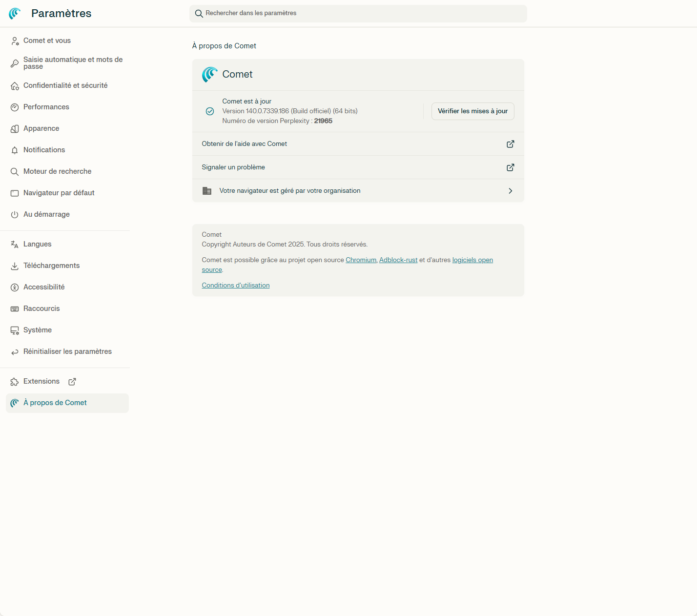Select the Confidentialité et sécurité shield icon

tap(15, 85)
